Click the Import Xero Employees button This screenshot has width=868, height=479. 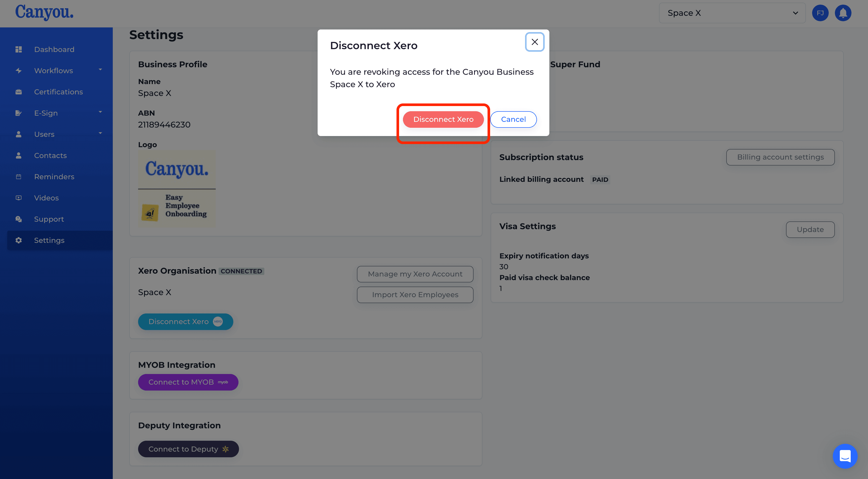click(x=415, y=294)
